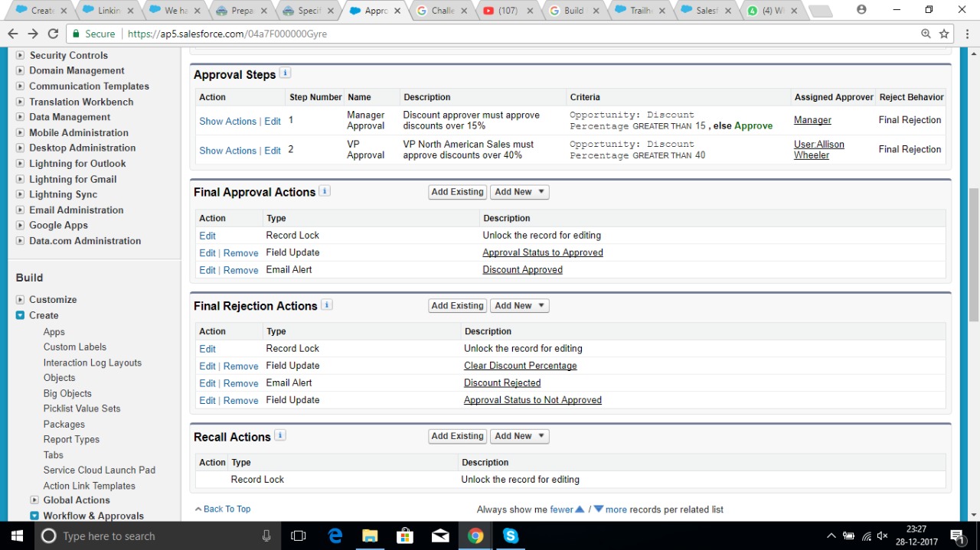
Task: Open the Add New dropdown for Final Rejection Actions
Action: (x=519, y=305)
